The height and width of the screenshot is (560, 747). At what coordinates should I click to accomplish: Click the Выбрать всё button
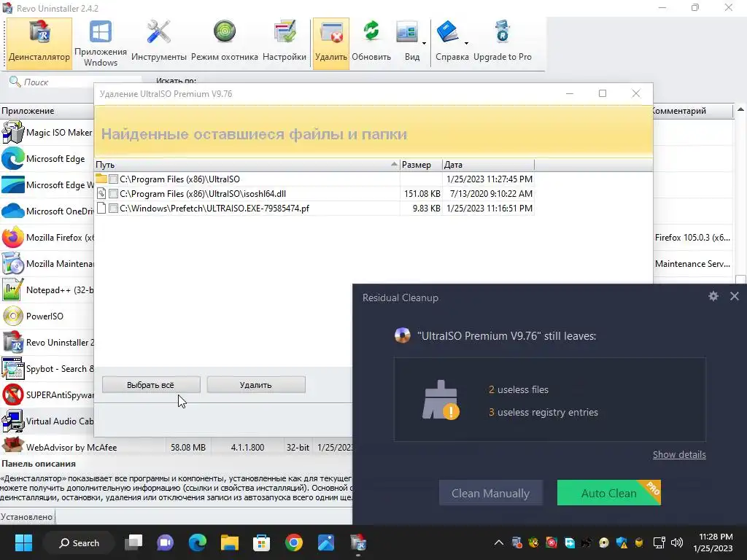(151, 385)
